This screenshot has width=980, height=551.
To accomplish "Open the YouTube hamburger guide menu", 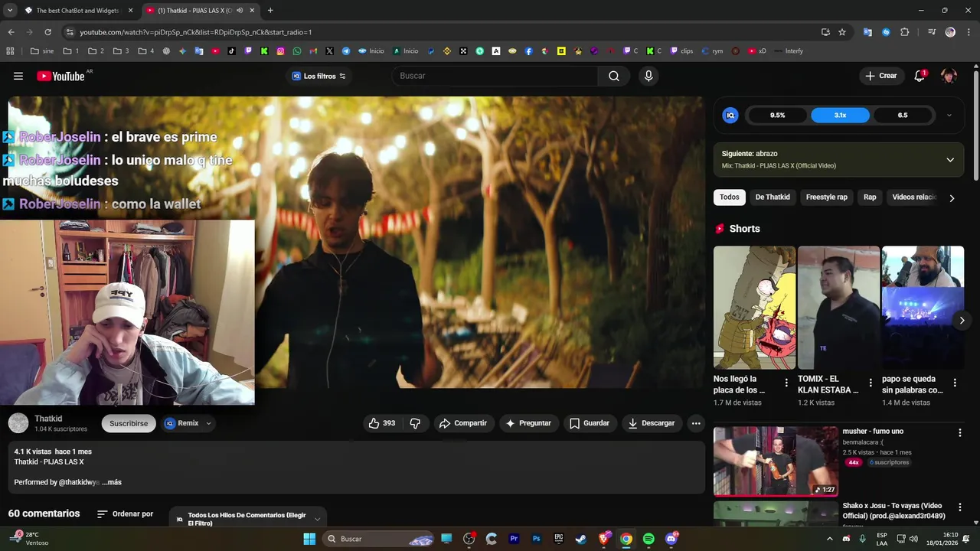I will (18, 76).
